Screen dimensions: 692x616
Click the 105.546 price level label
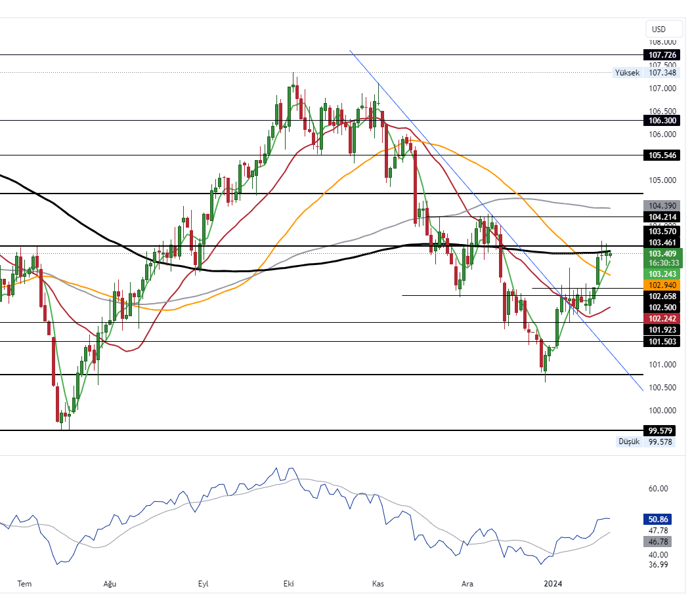662,155
